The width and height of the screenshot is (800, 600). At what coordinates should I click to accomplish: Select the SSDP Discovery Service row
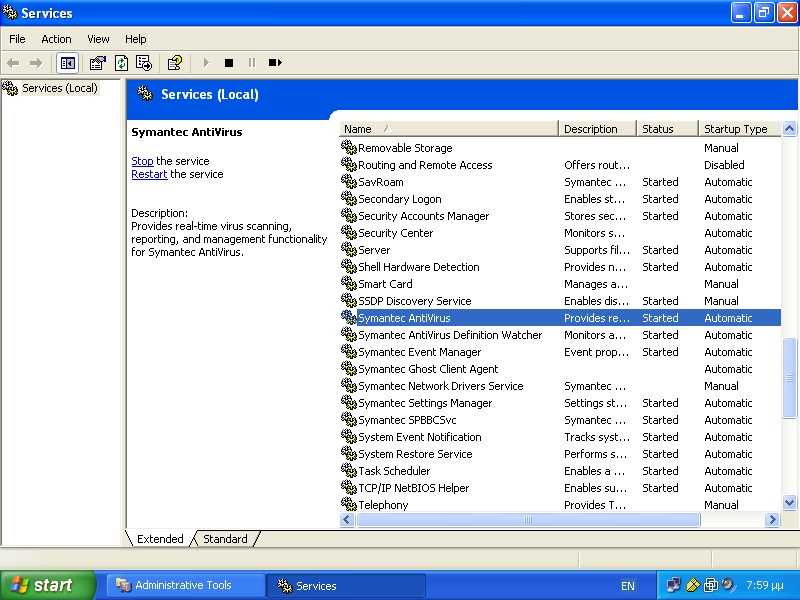pyautogui.click(x=560, y=301)
